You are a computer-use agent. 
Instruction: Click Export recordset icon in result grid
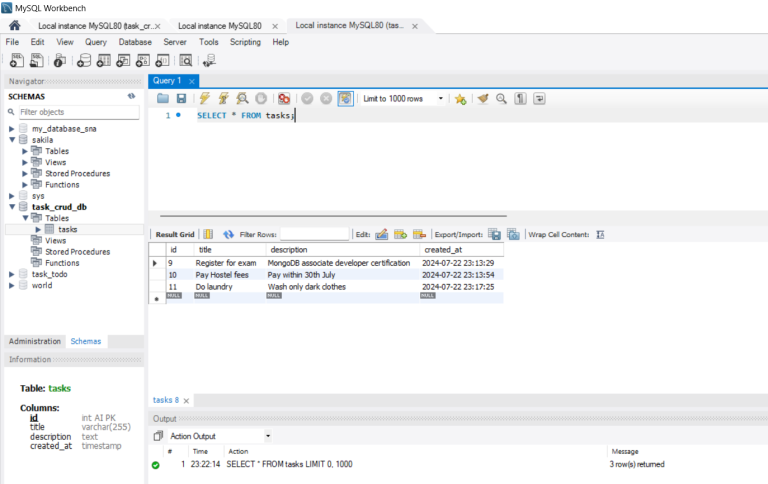point(494,234)
